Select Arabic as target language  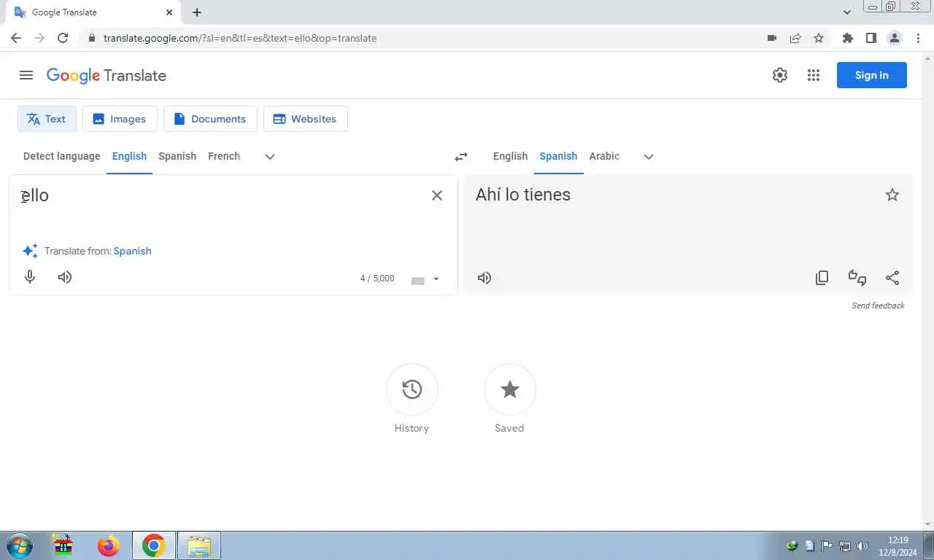[604, 156]
